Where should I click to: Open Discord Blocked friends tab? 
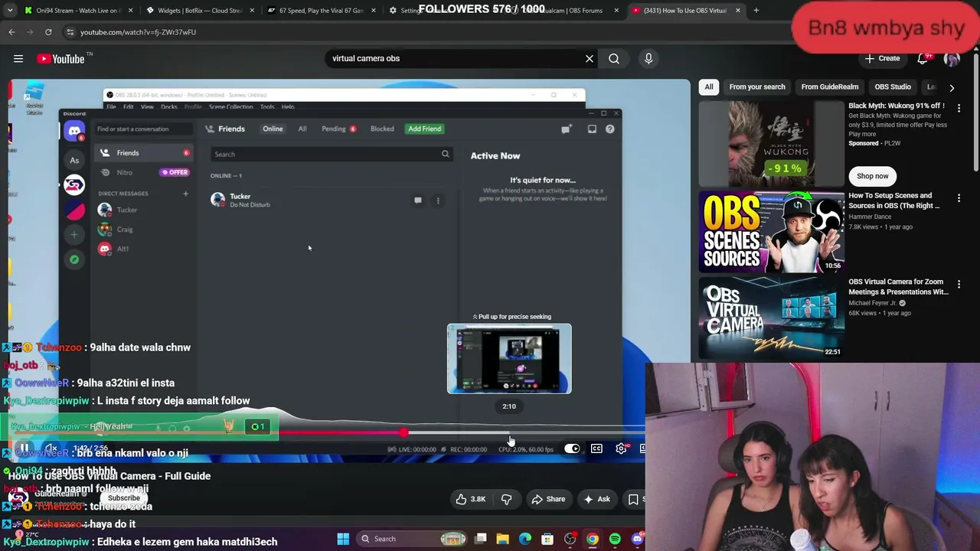pos(382,129)
